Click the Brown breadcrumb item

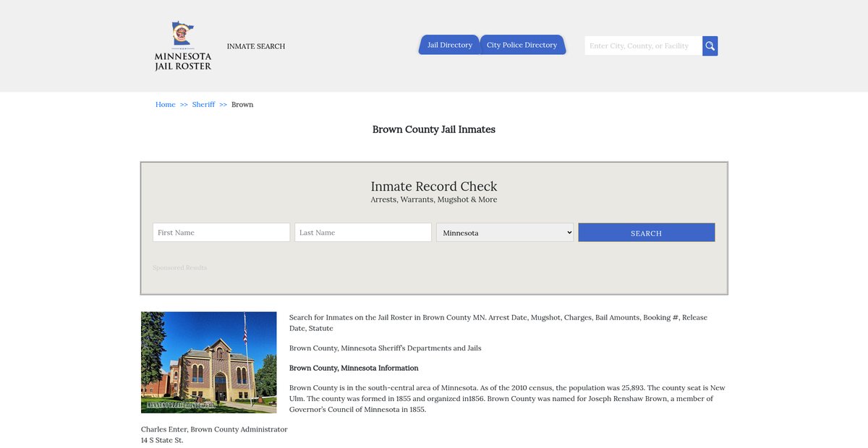pos(242,105)
